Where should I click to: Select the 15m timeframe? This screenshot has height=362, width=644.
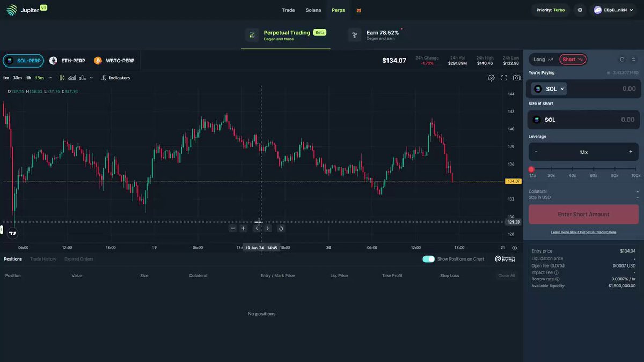pos(40,78)
